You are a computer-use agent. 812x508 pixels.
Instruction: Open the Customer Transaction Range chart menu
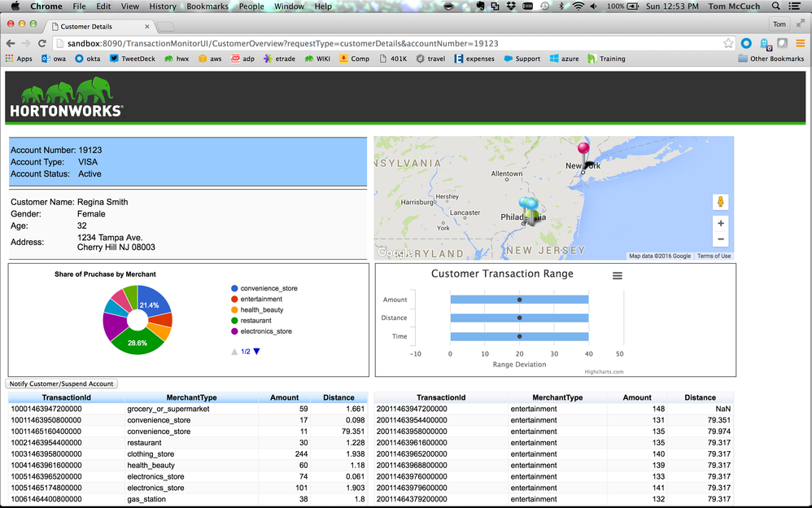pos(617,276)
